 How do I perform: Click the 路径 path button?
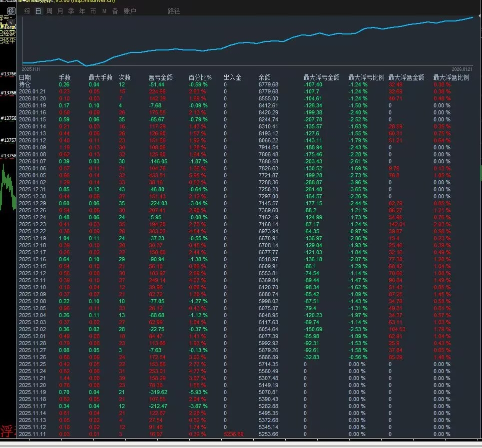174,11
